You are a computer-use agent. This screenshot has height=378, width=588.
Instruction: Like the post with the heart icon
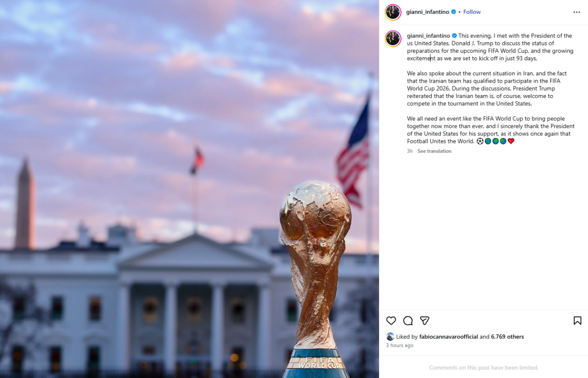(391, 321)
